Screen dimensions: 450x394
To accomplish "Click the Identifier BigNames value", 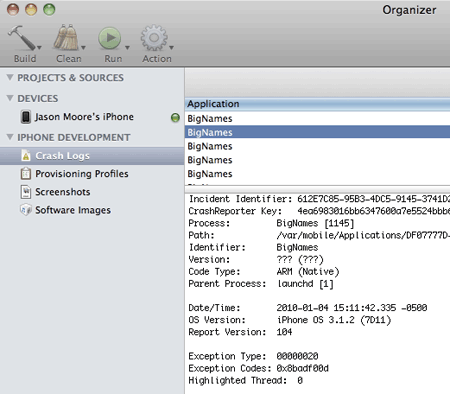I will click(x=297, y=247).
